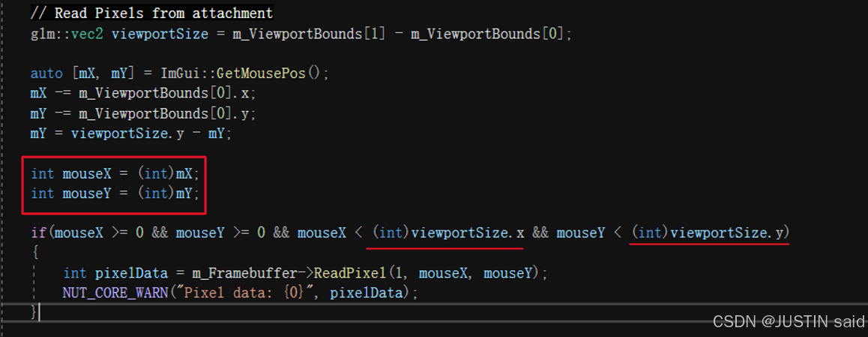Click the int mouseX declaration line
868x337 pixels.
(x=116, y=173)
